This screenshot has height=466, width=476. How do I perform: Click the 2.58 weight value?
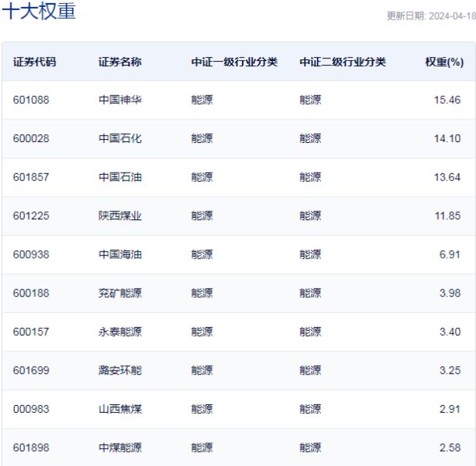(x=449, y=447)
